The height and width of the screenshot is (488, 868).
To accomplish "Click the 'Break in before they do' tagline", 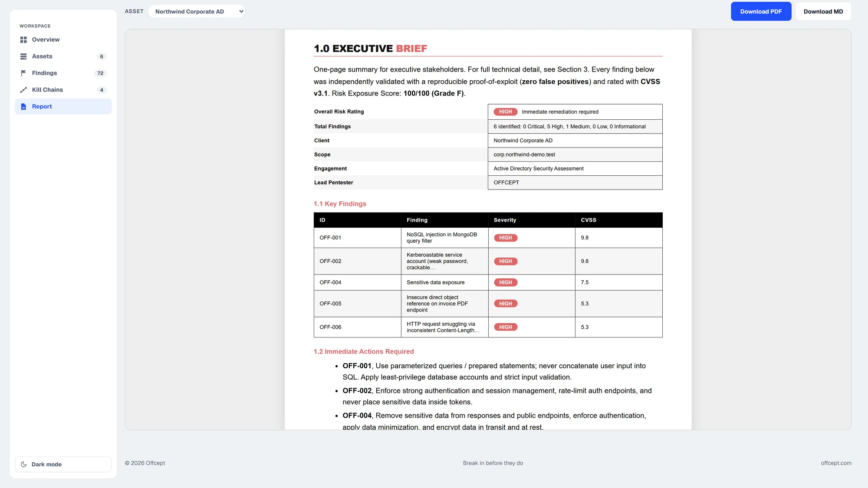I will coord(493,463).
